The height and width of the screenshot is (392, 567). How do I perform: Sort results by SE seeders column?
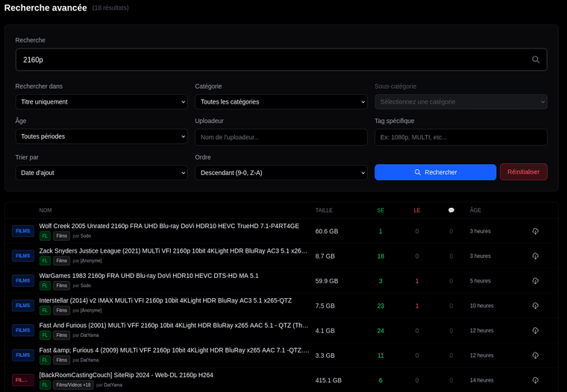[380, 210]
